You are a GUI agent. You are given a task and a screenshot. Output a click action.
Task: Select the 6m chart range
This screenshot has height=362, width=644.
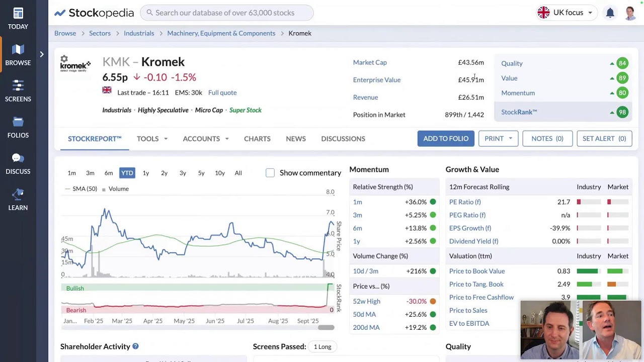(109, 173)
